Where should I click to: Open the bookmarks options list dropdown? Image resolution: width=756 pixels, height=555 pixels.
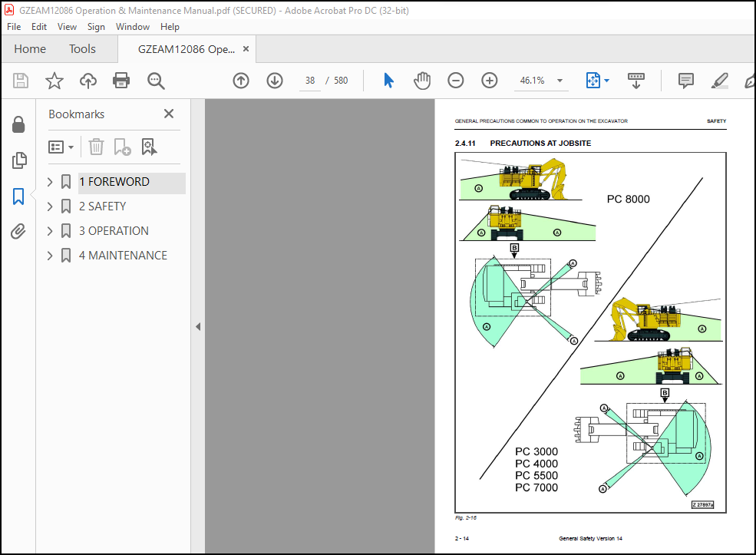pyautogui.click(x=61, y=147)
